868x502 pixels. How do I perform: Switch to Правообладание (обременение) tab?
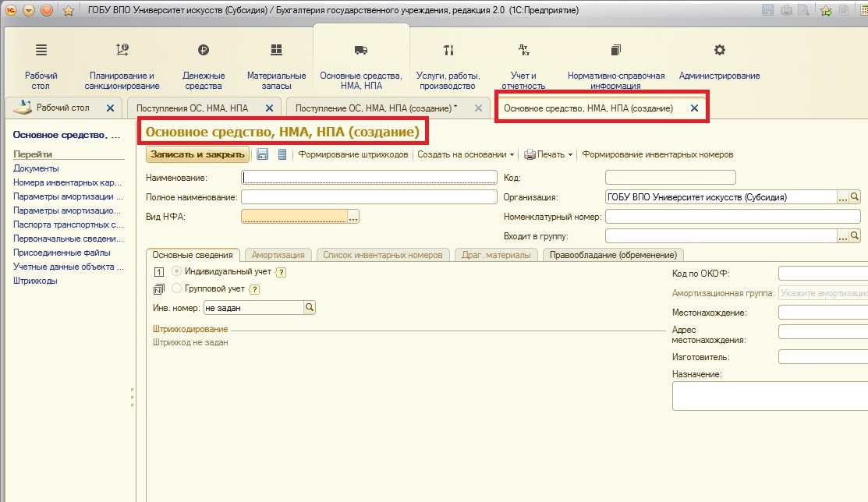pyautogui.click(x=613, y=255)
